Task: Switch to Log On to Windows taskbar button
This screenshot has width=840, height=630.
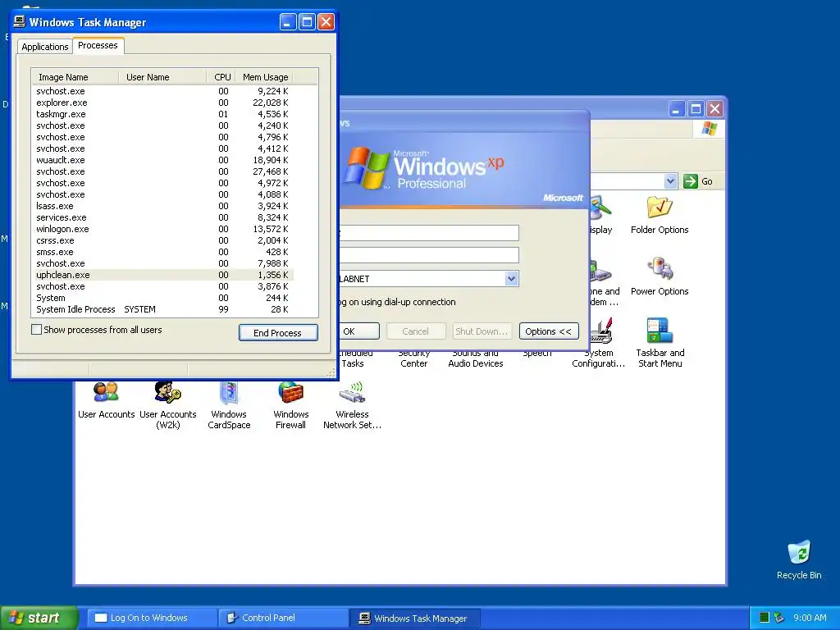Action: 151,618
